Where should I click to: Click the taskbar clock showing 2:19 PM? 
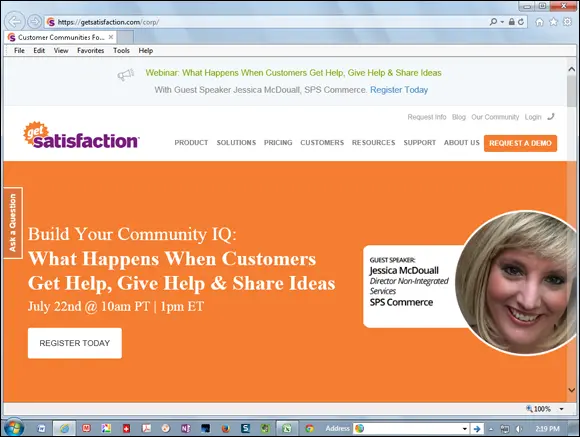pyautogui.click(x=547, y=429)
